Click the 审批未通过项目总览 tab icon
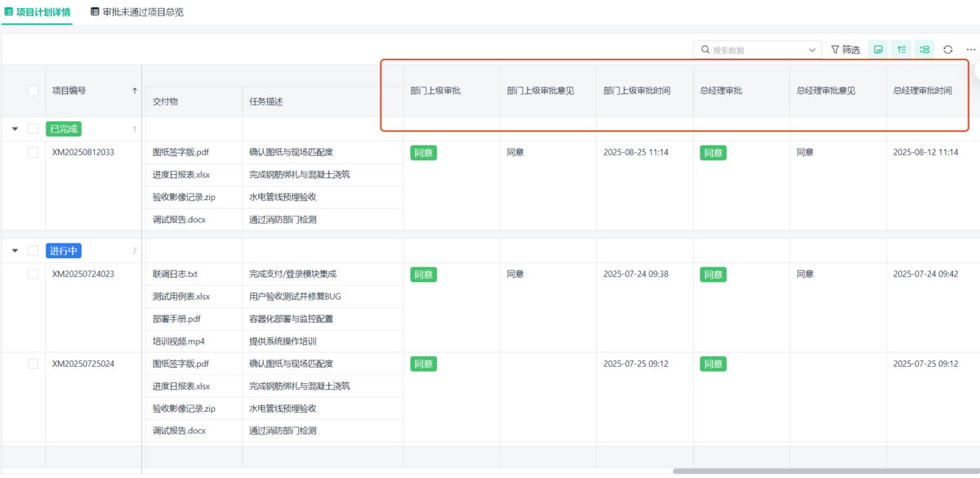This screenshot has height=478, width=980. [95, 12]
